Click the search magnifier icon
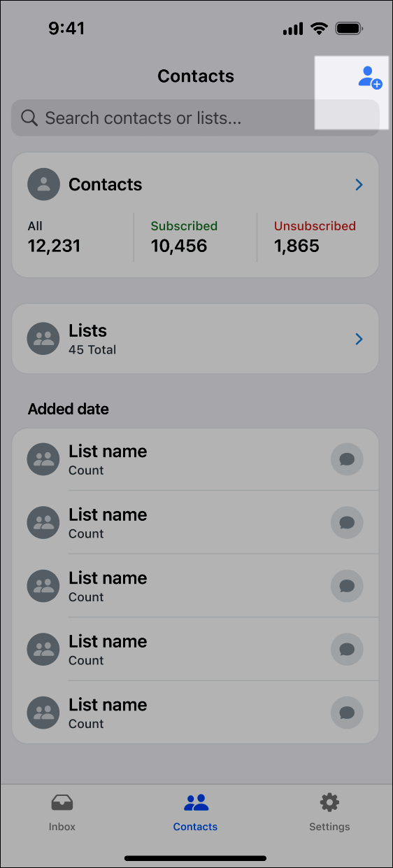 coord(29,118)
